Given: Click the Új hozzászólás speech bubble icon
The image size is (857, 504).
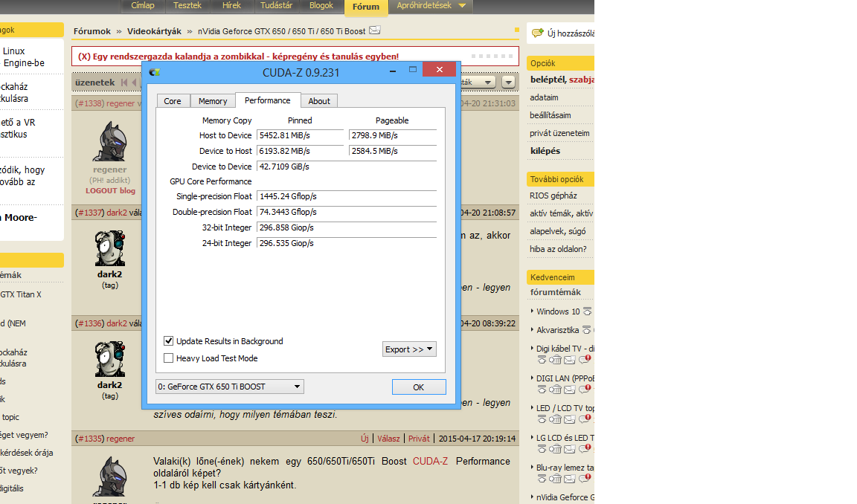Looking at the screenshot, I should point(538,33).
